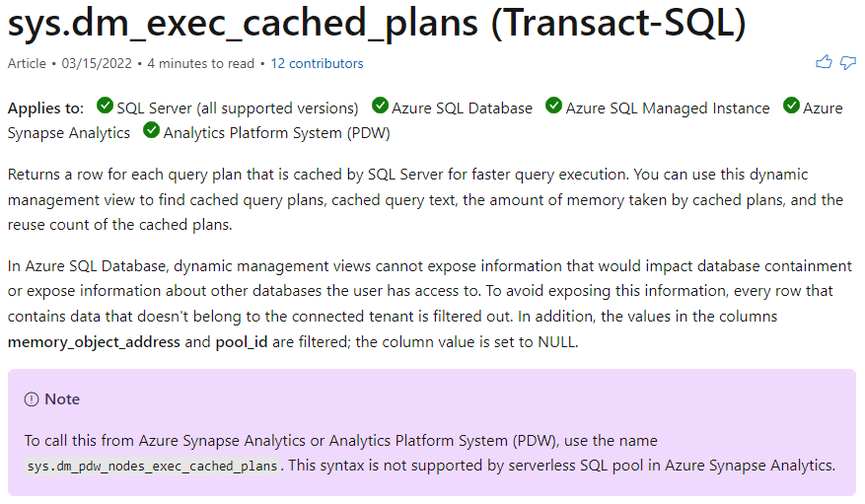Click the thumbs down feedback icon
The image size is (865, 504).
[x=847, y=63]
